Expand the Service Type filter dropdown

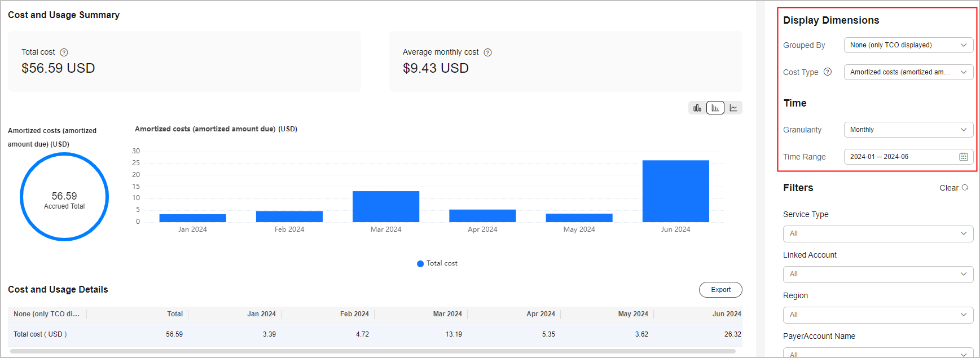(x=878, y=233)
